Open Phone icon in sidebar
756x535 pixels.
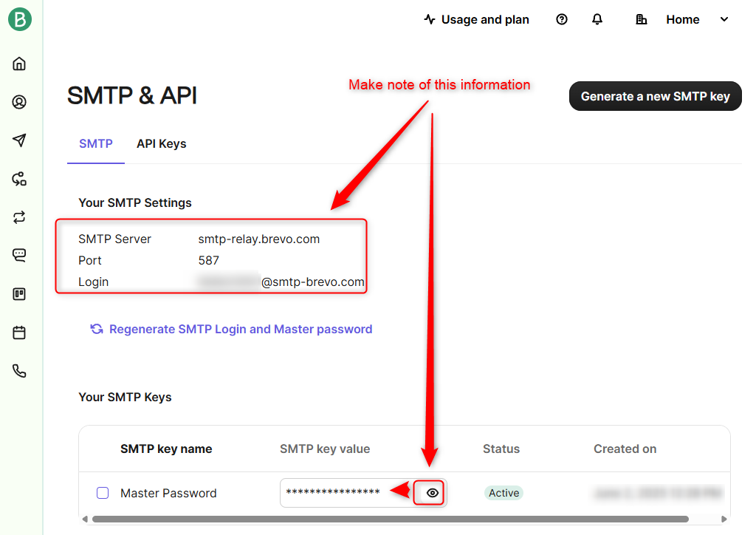[x=19, y=371]
